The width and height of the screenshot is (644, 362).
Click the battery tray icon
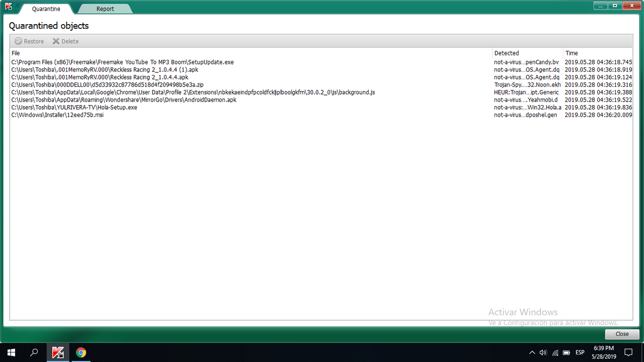[x=567, y=352]
